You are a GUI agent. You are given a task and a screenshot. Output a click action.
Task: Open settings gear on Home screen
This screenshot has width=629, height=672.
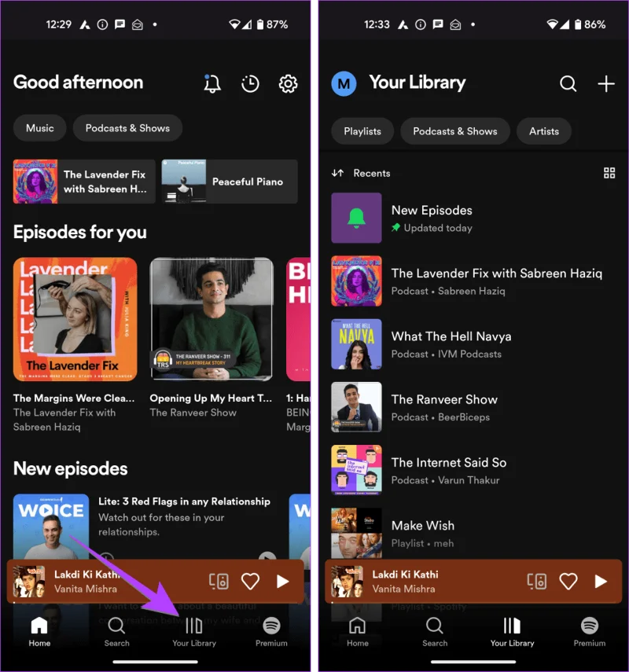[x=288, y=83]
